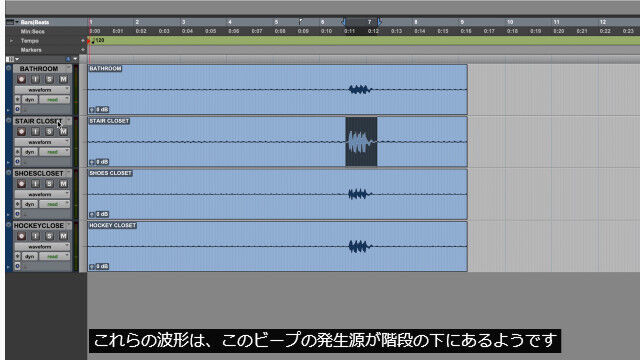The image size is (640, 360).
Task: Record-enable the BATHROOM track
Action: [x=22, y=79]
